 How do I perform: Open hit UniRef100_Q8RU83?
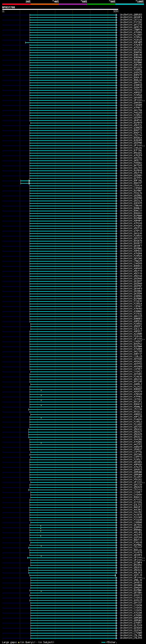pyautogui.click(x=131, y=15)
